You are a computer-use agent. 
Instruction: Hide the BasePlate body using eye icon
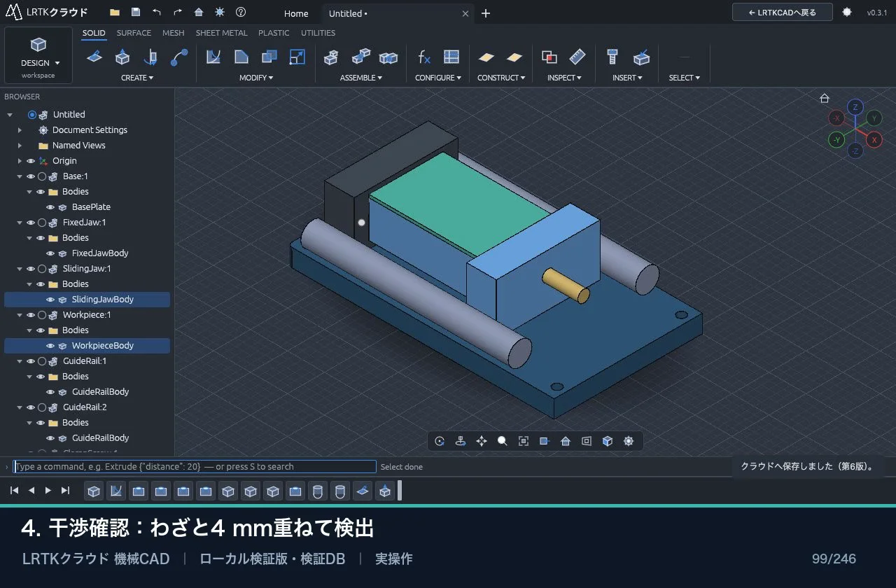(x=50, y=207)
